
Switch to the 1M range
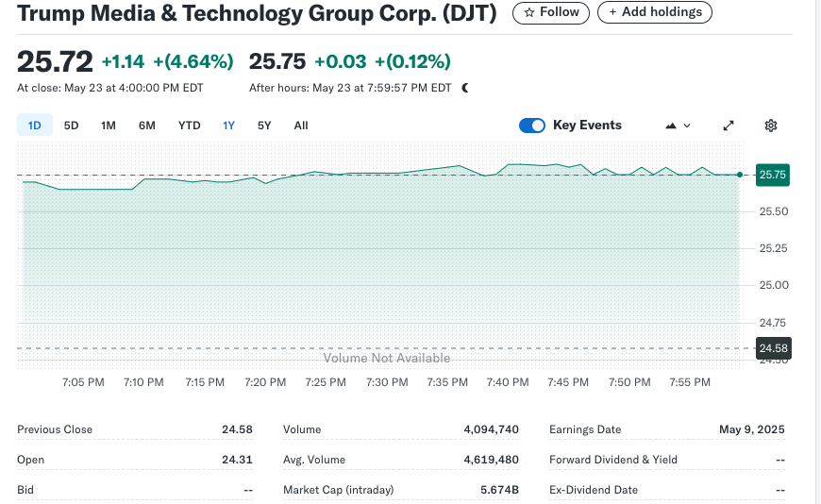(109, 126)
